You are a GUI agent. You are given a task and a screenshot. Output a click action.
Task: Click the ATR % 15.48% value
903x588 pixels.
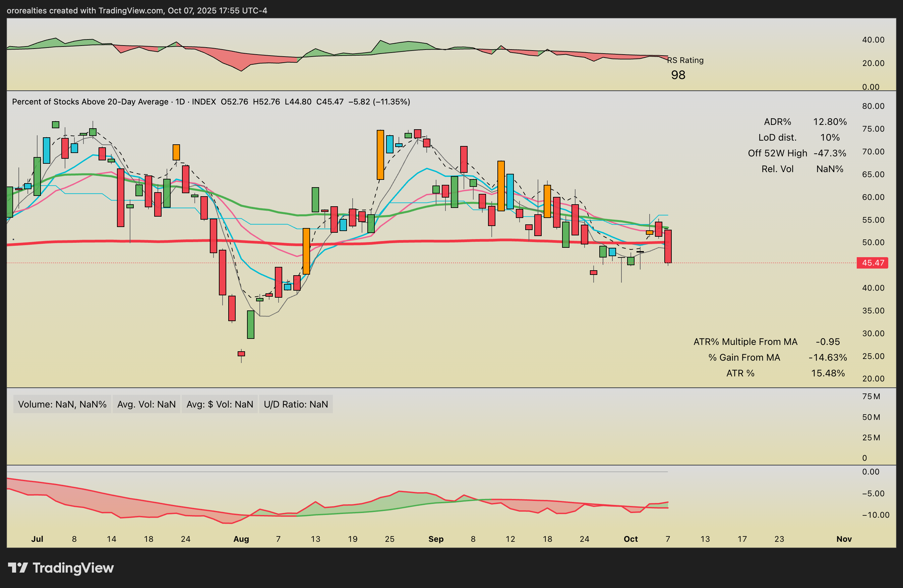[x=828, y=373]
